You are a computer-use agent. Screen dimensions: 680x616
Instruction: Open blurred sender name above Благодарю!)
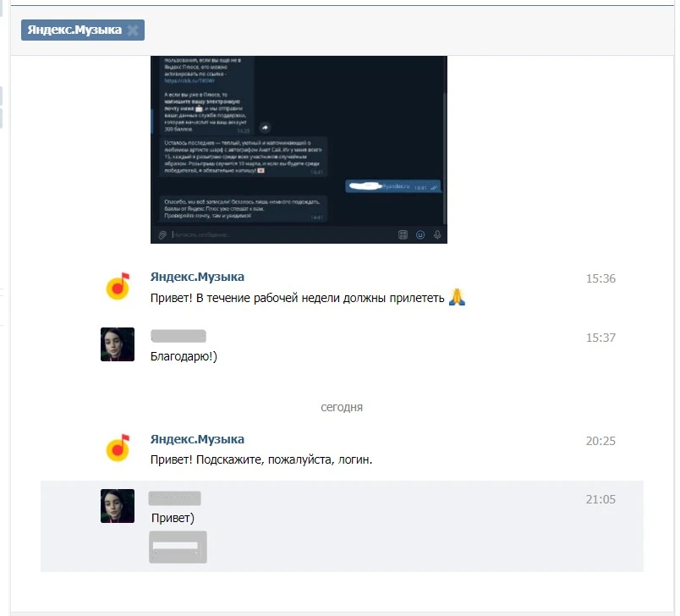pos(178,336)
